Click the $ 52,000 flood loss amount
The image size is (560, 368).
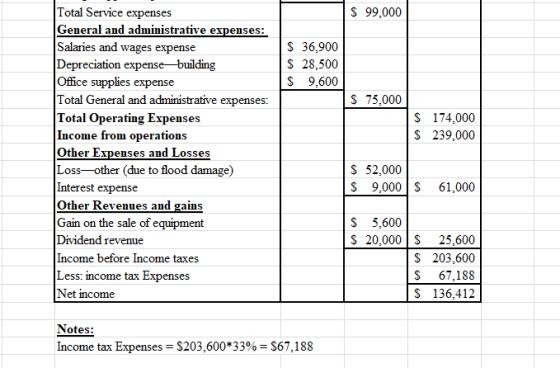(376, 170)
